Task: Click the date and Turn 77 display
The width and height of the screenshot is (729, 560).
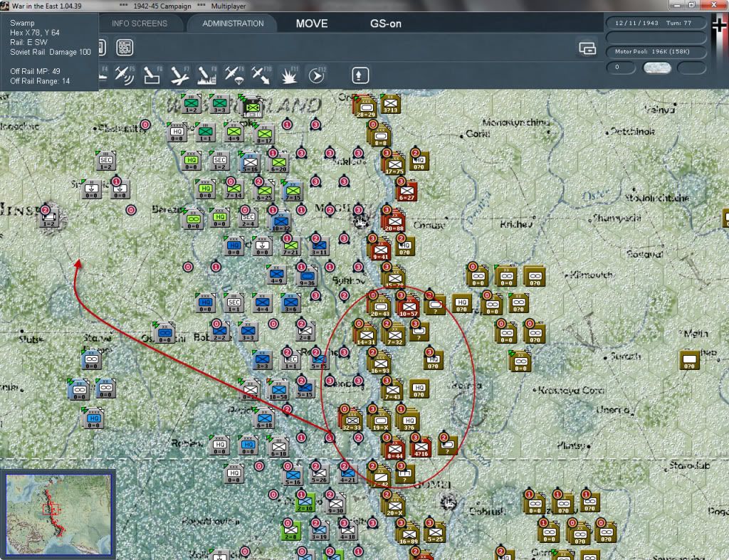Action: point(655,23)
